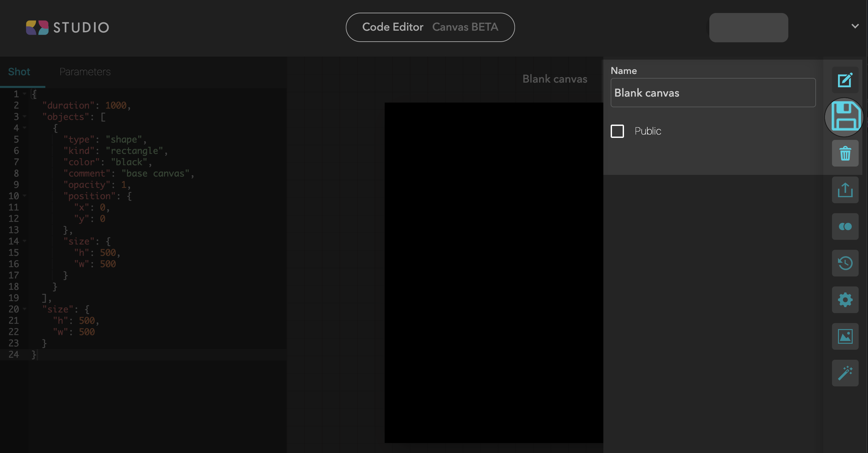The width and height of the screenshot is (868, 453).
Task: Click the trash delete icon
Action: click(x=845, y=153)
